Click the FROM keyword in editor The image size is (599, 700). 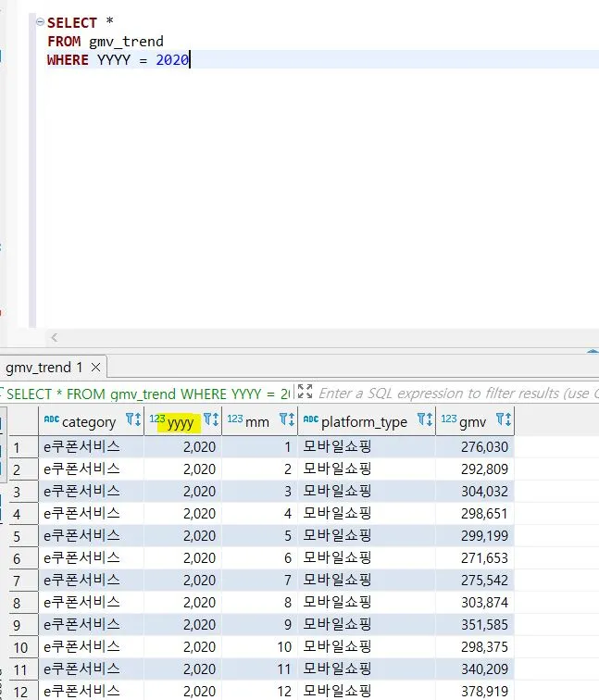click(x=64, y=42)
